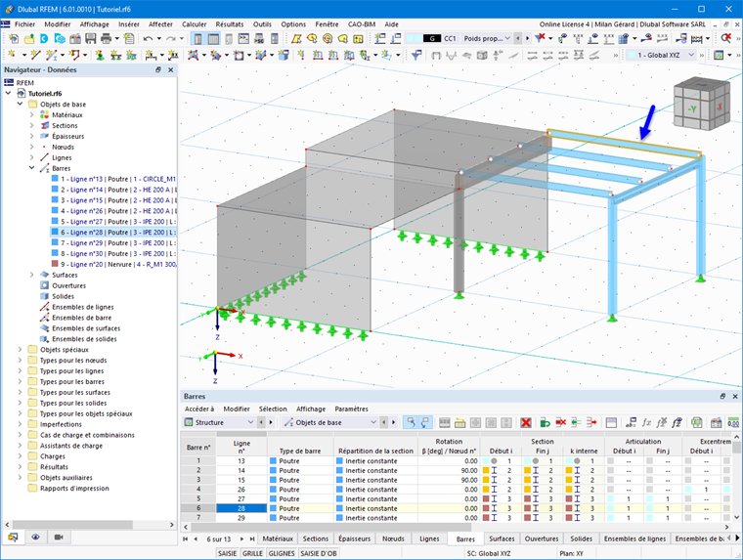Click Sélection in the Barres panel menu

(x=273, y=409)
